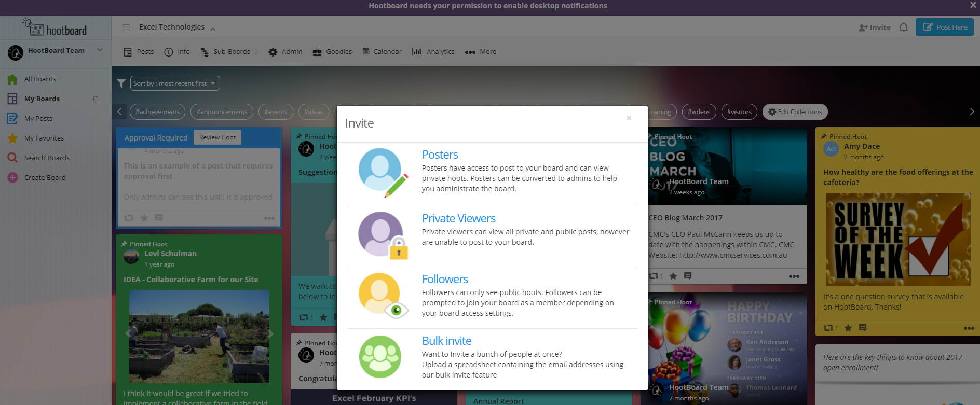Click the Private Viewers avatar icon with lock
The height and width of the screenshot is (405, 980).
point(383,235)
